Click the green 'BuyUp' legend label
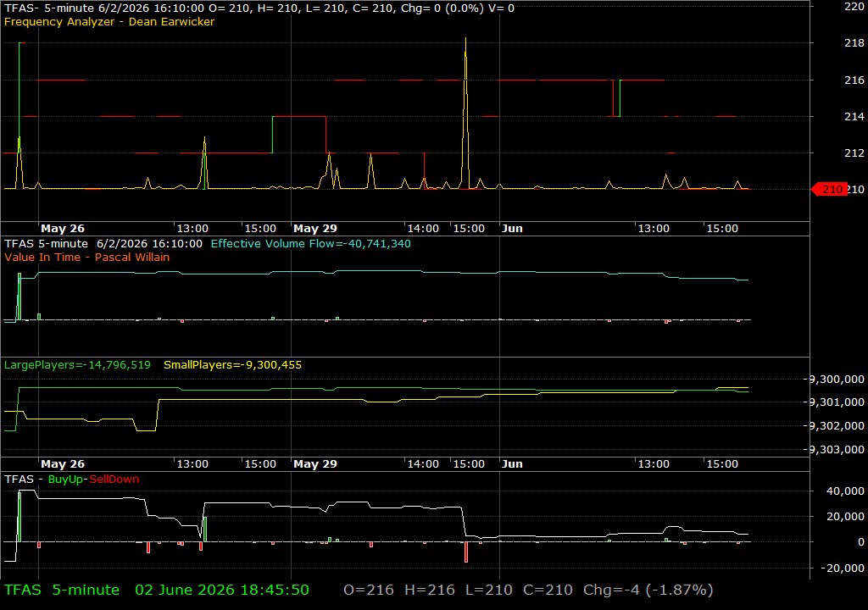 pyautogui.click(x=65, y=480)
